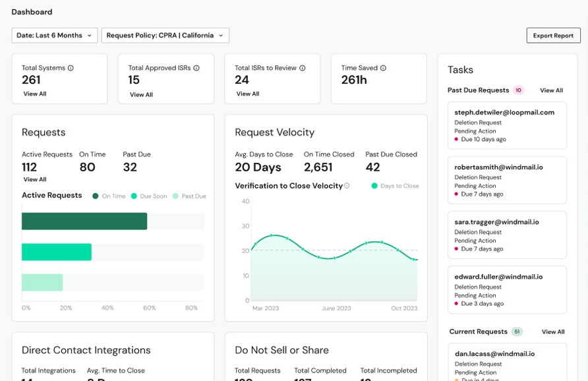Click info icon next to Total Systems
The image size is (588, 381).
[x=71, y=68]
